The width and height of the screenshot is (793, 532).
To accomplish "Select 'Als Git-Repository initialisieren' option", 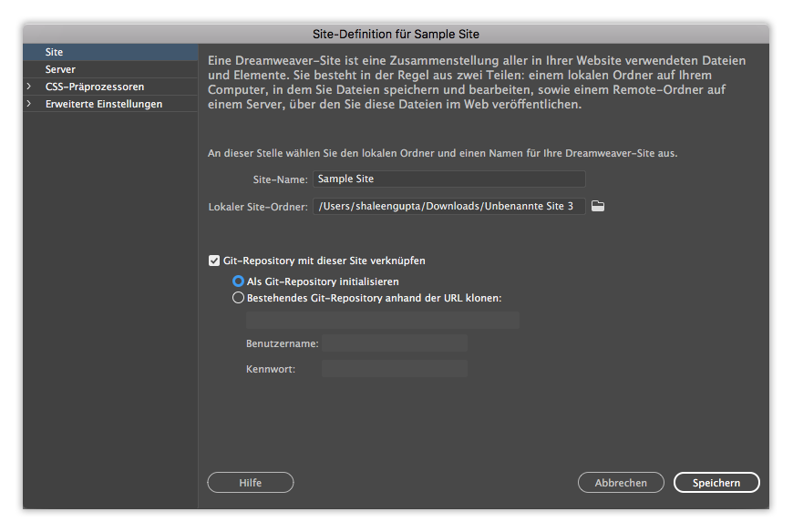I will coord(238,281).
